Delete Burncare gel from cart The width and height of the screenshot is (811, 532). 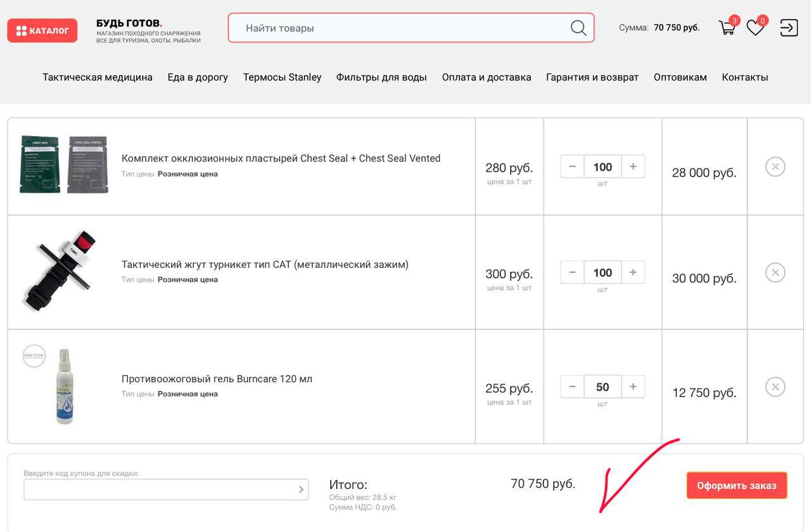[775, 387]
